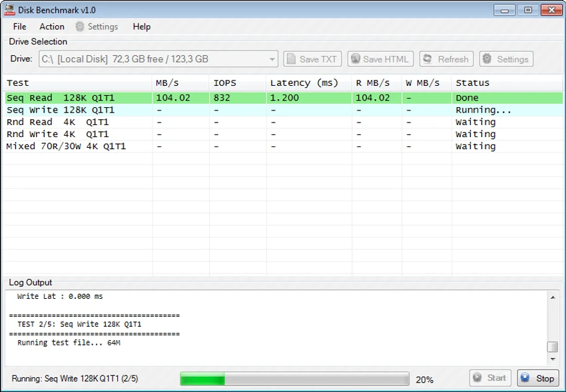Close the Disk Benchmark window

(551, 10)
